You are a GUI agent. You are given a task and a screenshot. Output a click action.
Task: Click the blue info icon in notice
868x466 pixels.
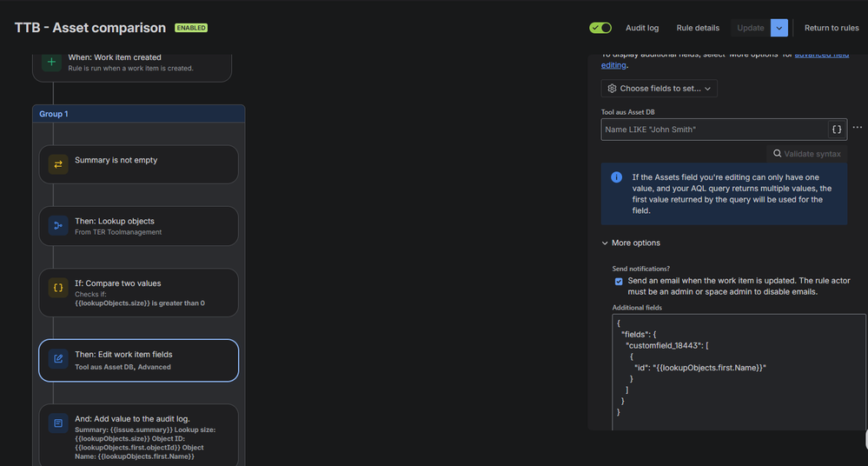click(616, 177)
